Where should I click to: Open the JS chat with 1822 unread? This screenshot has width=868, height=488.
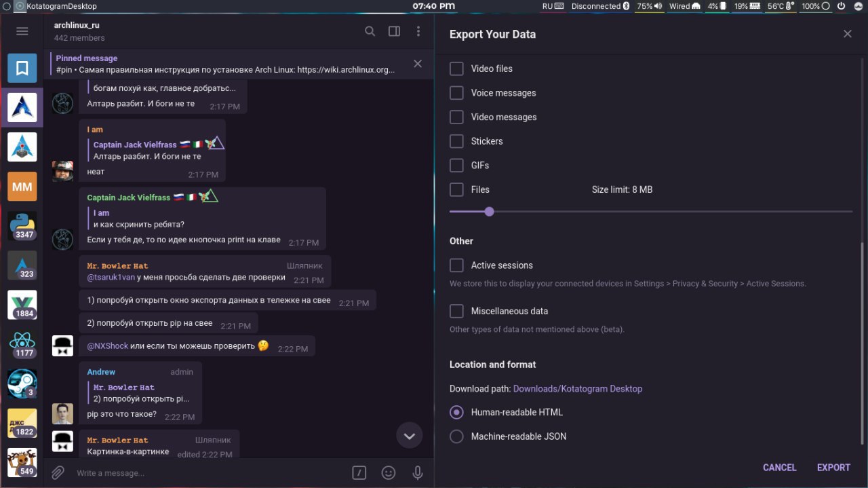(22, 423)
